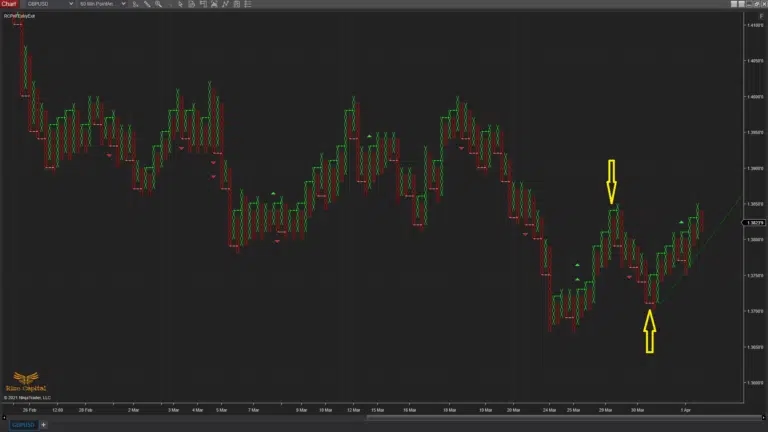Expand the GBPUSD instrument dropdown
This screenshot has height=432, width=768.
73,4
